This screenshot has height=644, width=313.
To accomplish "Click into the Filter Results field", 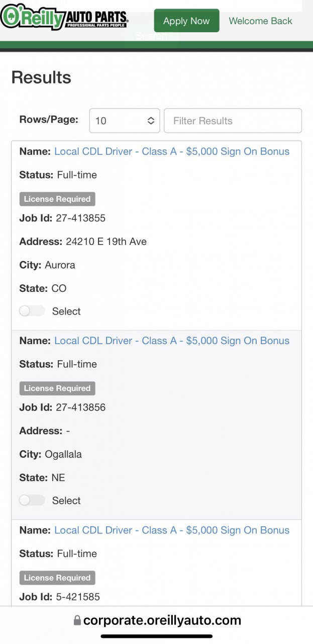I will click(x=233, y=121).
